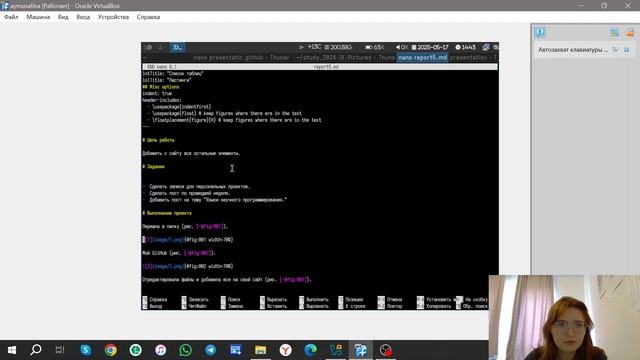This screenshot has width=640, height=360.
Task: Open Microsoft Edge from the taskbar
Action: tap(311, 350)
